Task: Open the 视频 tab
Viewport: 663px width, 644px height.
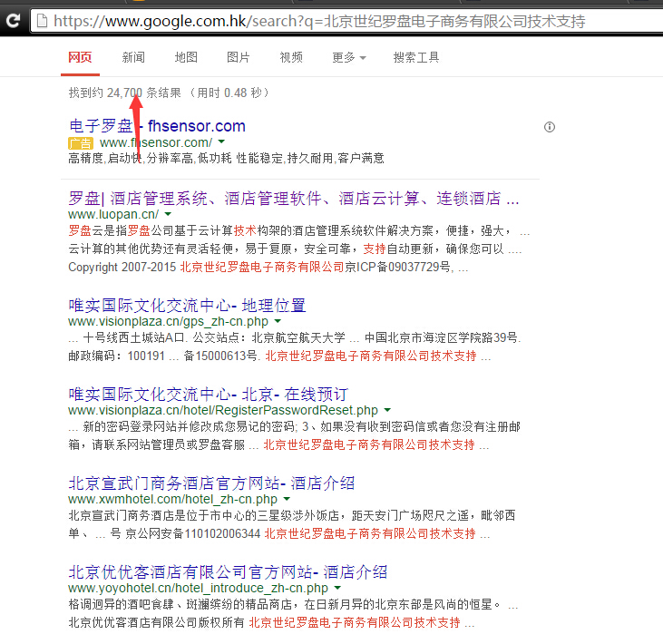Action: pyautogui.click(x=291, y=57)
